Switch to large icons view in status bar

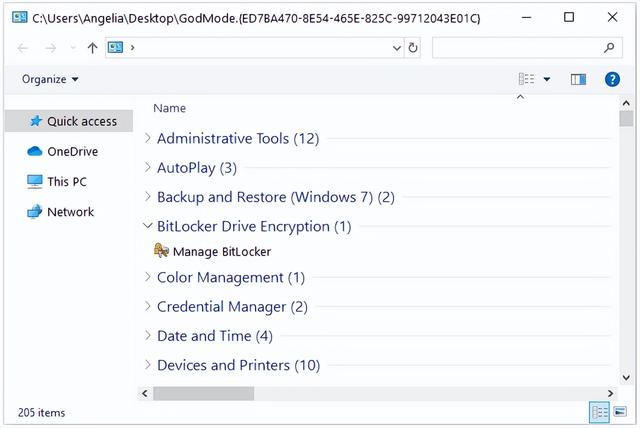[620, 412]
